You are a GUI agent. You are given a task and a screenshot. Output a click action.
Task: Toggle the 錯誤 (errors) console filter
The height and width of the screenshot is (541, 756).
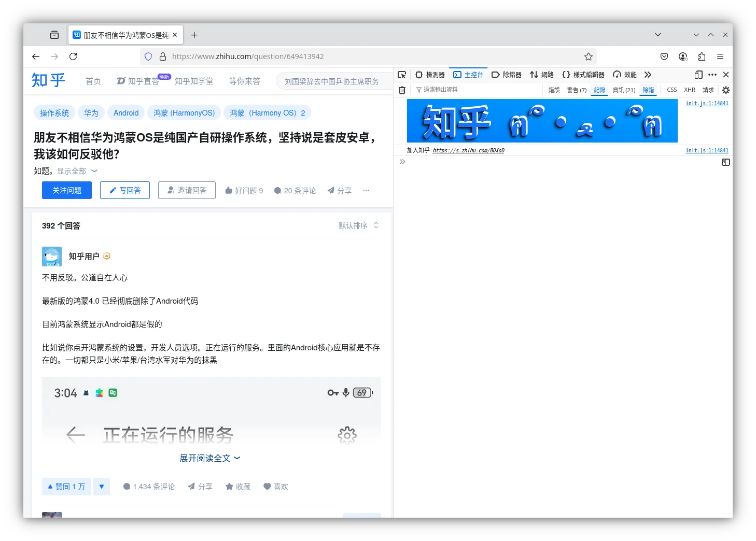coord(554,90)
